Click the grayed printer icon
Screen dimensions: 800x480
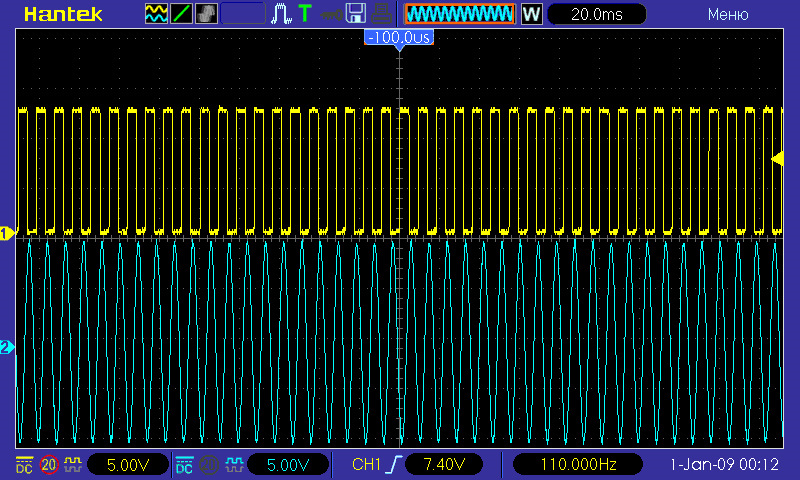click(x=381, y=14)
